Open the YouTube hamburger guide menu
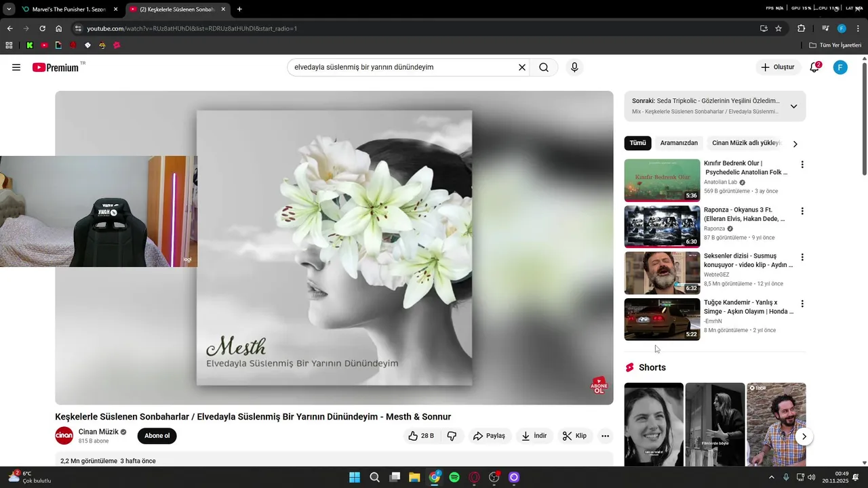The width and height of the screenshot is (868, 488). 16,67
